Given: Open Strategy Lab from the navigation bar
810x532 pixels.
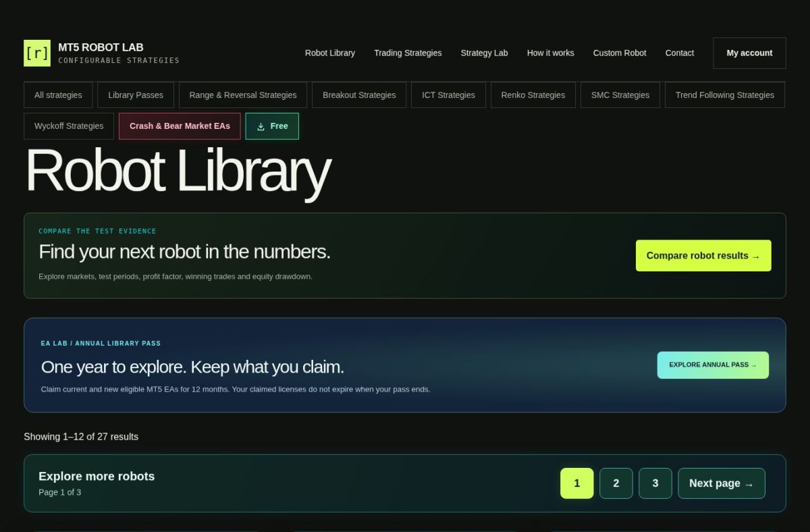Looking at the screenshot, I should pos(484,53).
